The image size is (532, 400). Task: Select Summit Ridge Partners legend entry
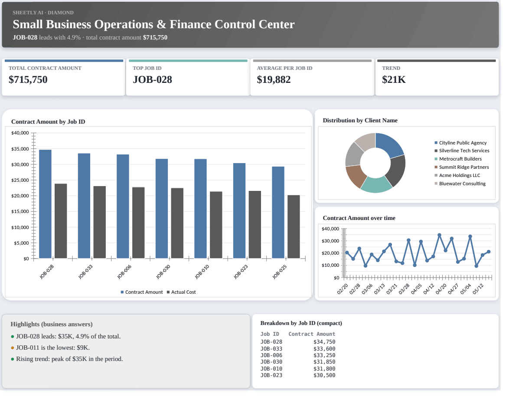point(461,167)
